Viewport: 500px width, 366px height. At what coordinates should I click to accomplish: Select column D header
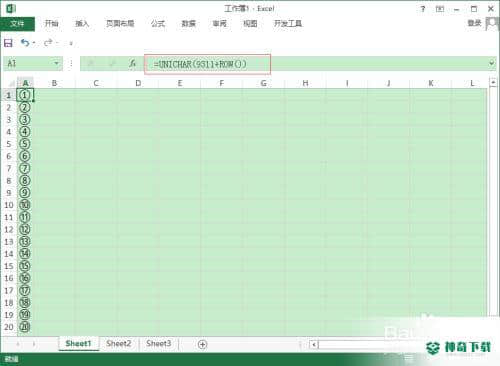tap(138, 83)
